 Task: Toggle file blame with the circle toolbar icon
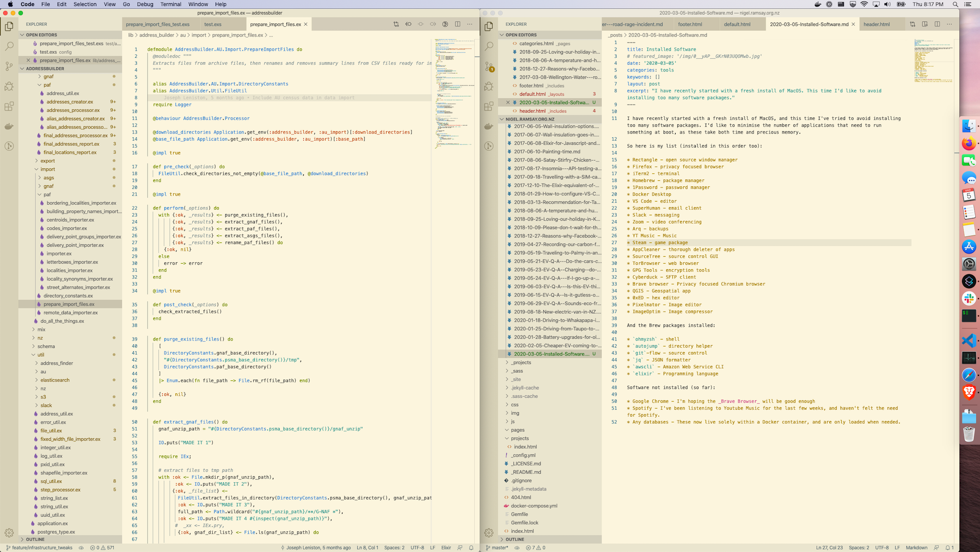coord(445,24)
